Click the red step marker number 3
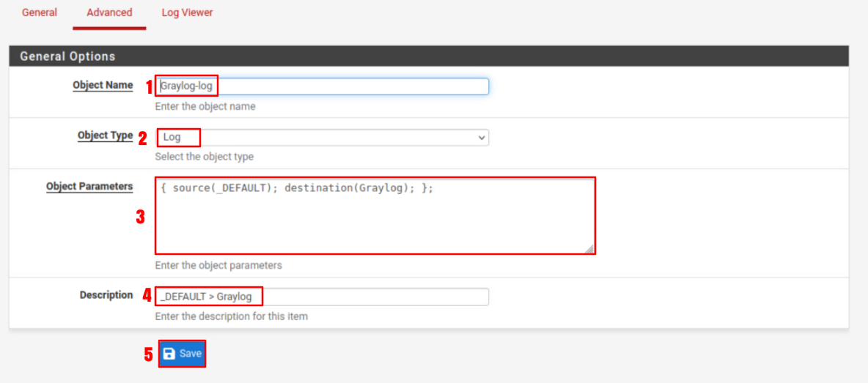 point(141,217)
